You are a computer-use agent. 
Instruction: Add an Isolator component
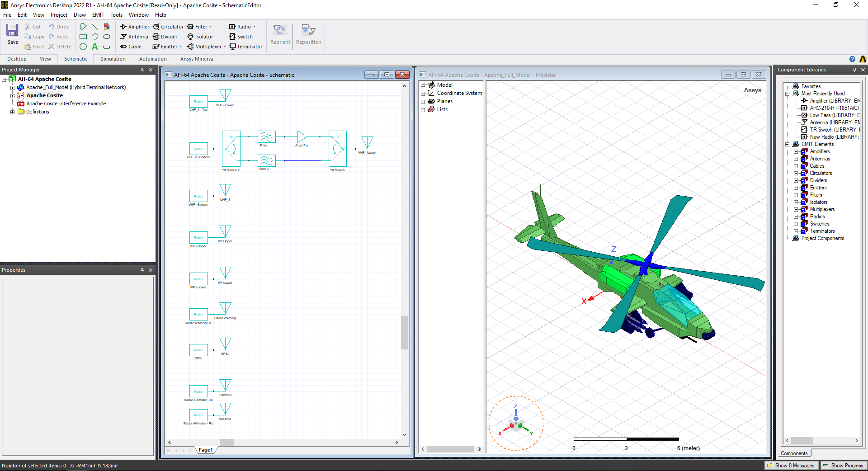(x=200, y=37)
